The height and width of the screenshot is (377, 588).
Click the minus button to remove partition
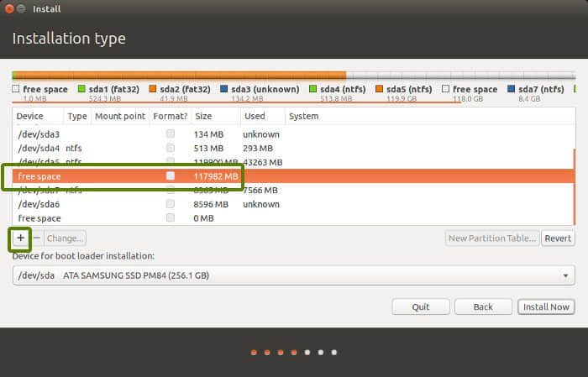36,238
